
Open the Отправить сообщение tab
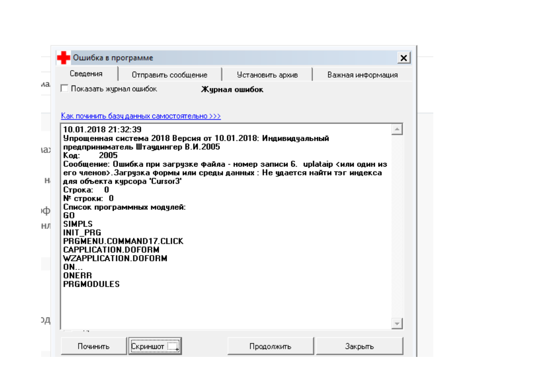tap(170, 75)
